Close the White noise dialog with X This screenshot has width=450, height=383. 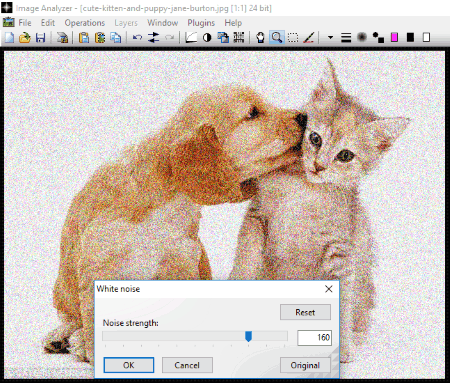tap(329, 289)
